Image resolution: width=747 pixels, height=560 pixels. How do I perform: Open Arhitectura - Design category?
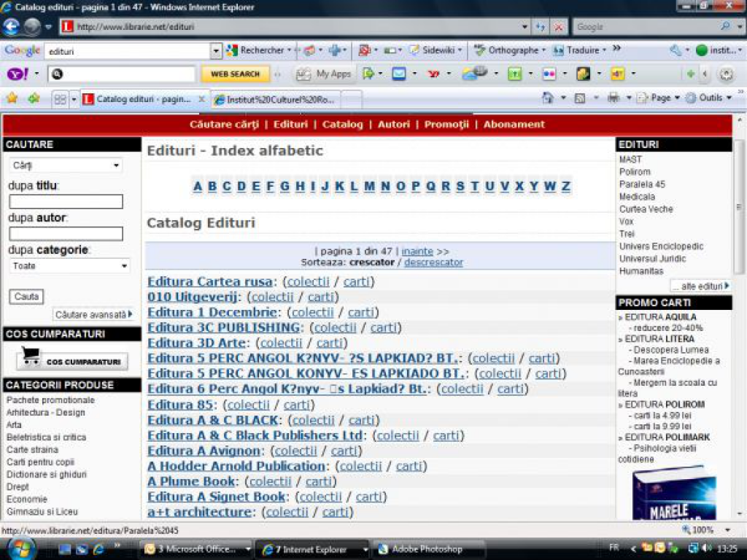tap(46, 413)
